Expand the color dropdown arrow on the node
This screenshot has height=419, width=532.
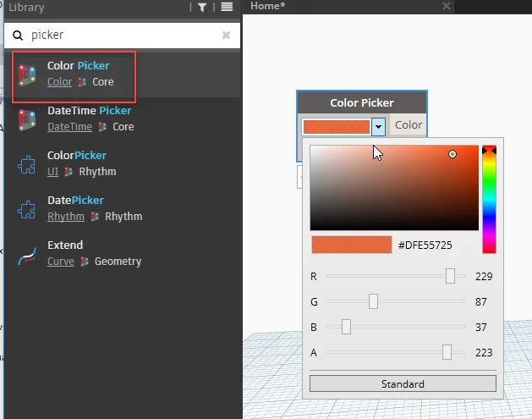click(x=378, y=126)
